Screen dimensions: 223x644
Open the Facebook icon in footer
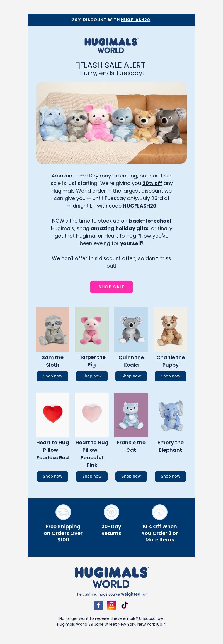[98, 605]
